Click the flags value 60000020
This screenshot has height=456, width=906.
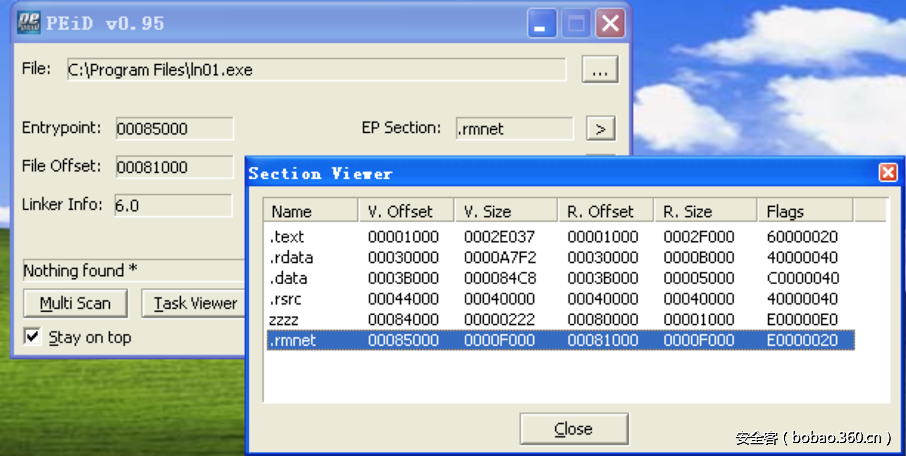[802, 236]
